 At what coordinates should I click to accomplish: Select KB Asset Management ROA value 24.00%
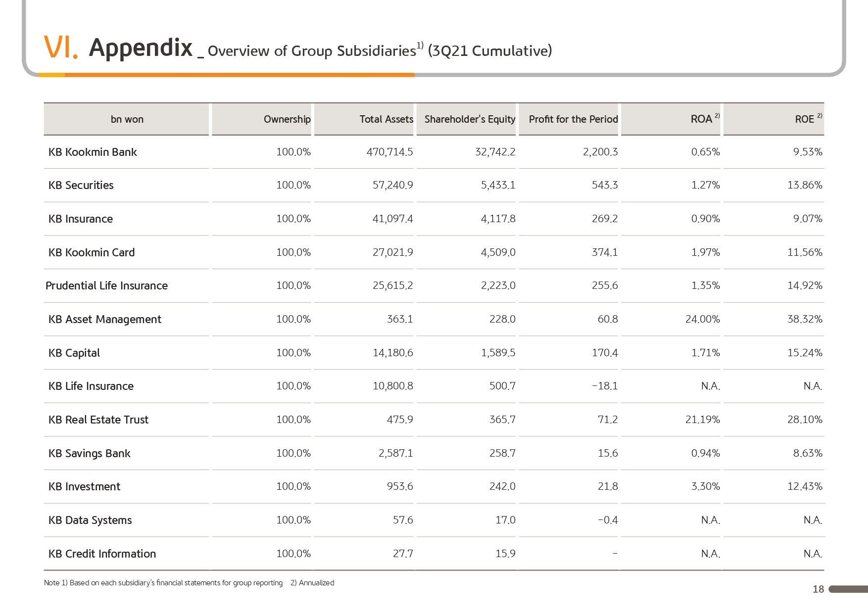pos(702,319)
